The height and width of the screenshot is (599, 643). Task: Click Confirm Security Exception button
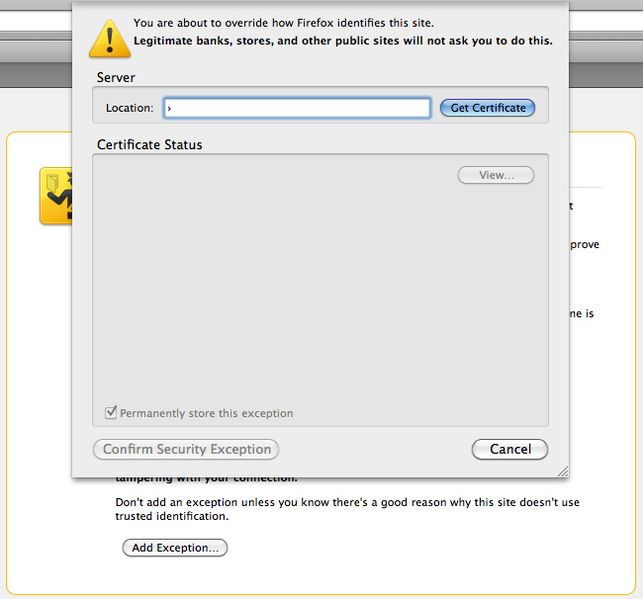(186, 449)
